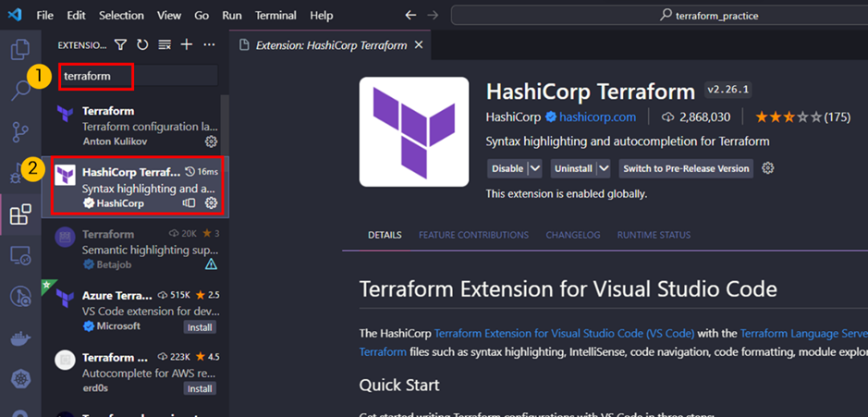Open Terraform Extension for Visual Studio Code link
This screenshot has height=417, width=868.
(x=564, y=334)
